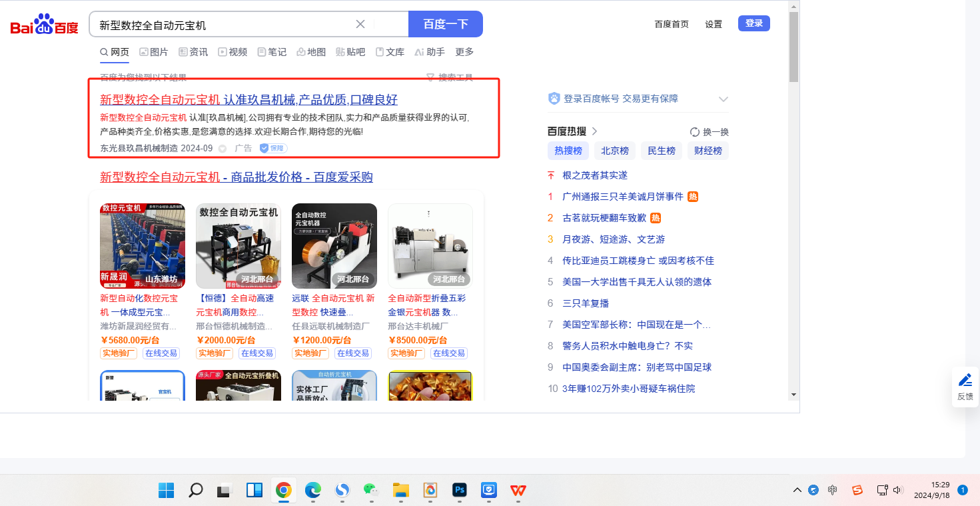The height and width of the screenshot is (506, 980).
Task: Open hot topic 根之茂者其实遂
Action: click(x=595, y=175)
